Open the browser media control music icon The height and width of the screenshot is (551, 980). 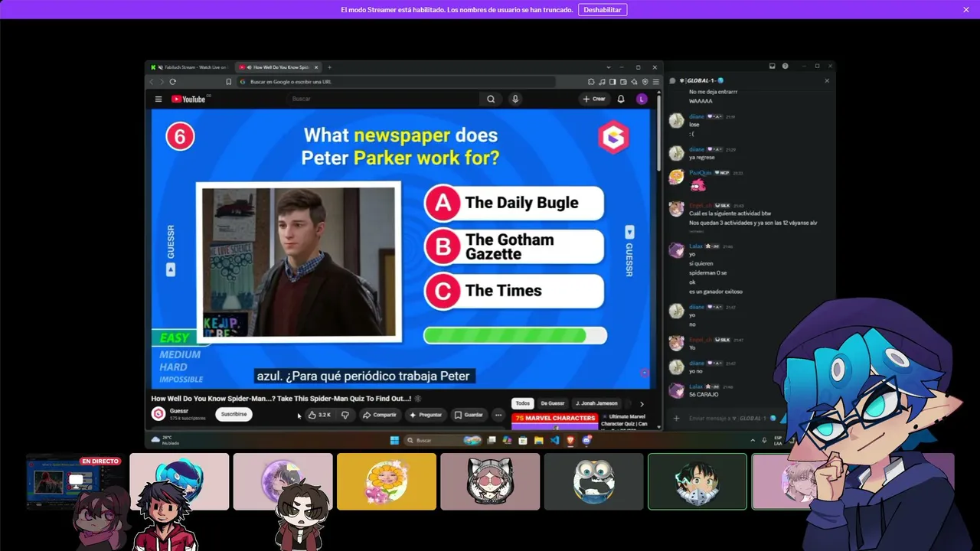point(603,82)
